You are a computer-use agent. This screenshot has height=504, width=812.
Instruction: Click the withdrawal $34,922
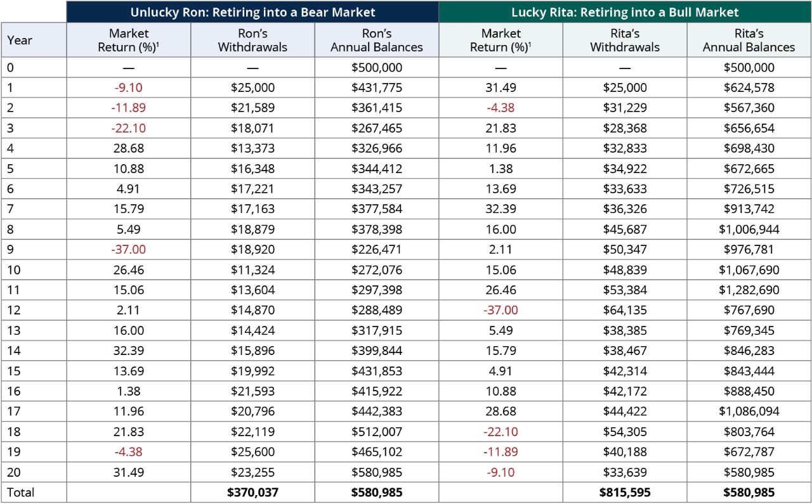[x=625, y=169]
